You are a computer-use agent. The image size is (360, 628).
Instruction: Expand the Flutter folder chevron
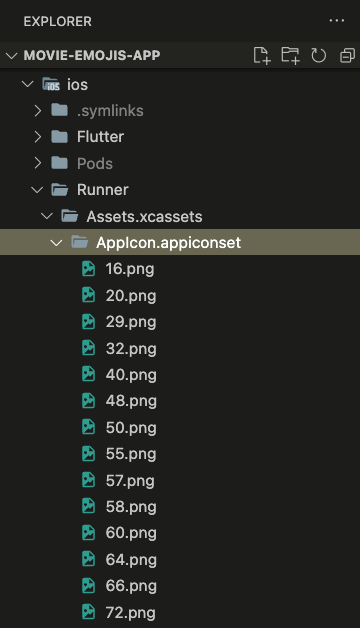[38, 137]
